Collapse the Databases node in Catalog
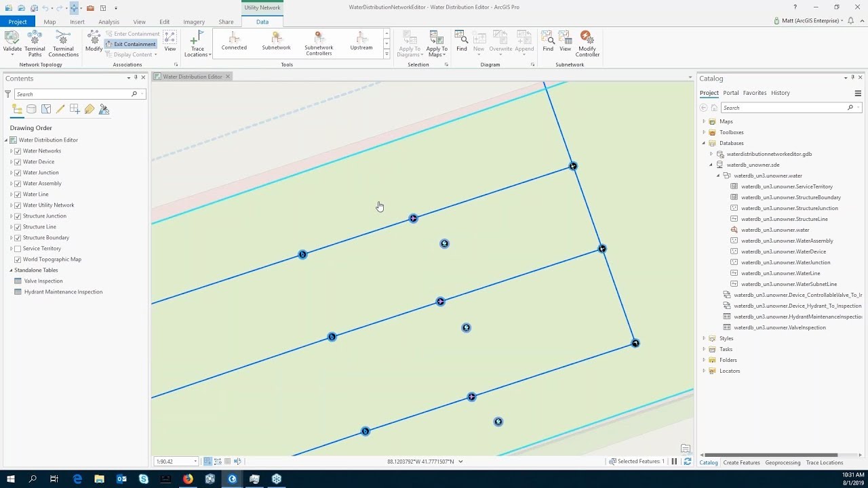The image size is (868, 488). [704, 143]
